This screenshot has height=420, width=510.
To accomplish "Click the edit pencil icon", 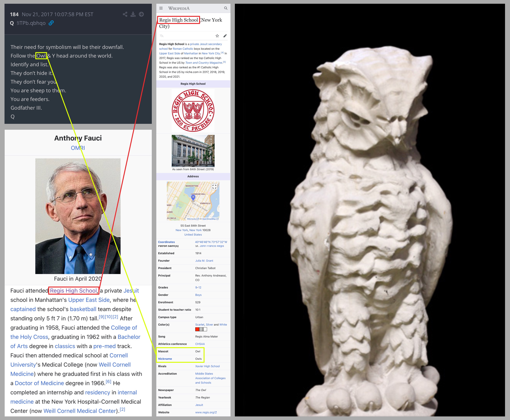I will pos(225,36).
